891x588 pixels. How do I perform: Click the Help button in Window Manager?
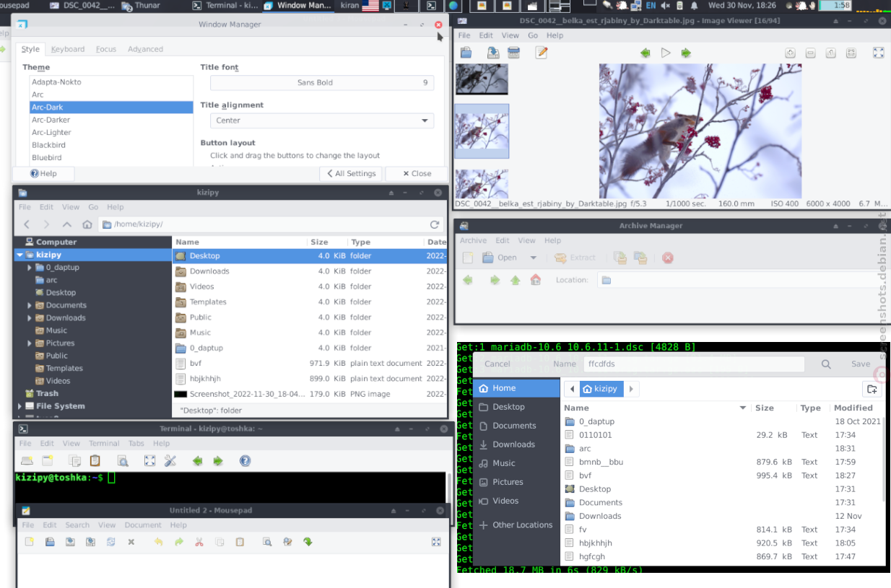pyautogui.click(x=44, y=174)
